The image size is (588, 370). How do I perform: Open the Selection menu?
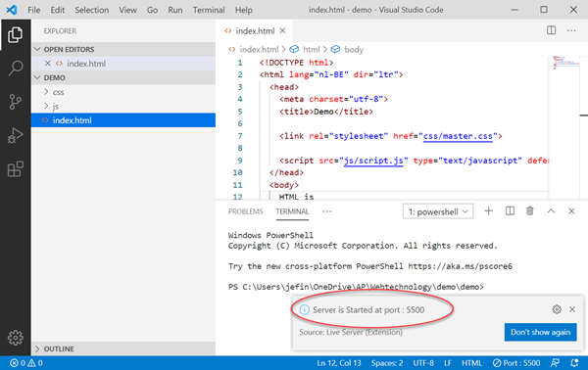91,10
